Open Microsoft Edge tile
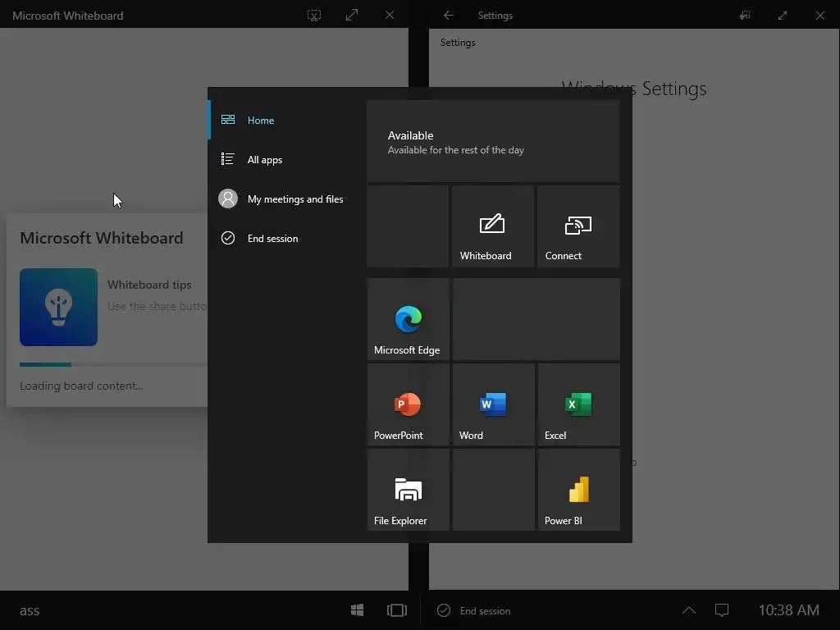The width and height of the screenshot is (840, 630). (408, 319)
